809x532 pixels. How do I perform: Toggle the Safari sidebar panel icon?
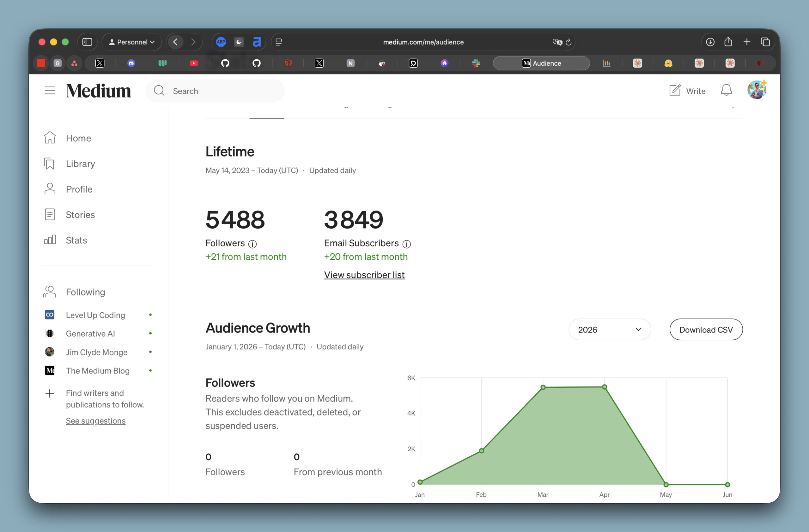pyautogui.click(x=87, y=42)
